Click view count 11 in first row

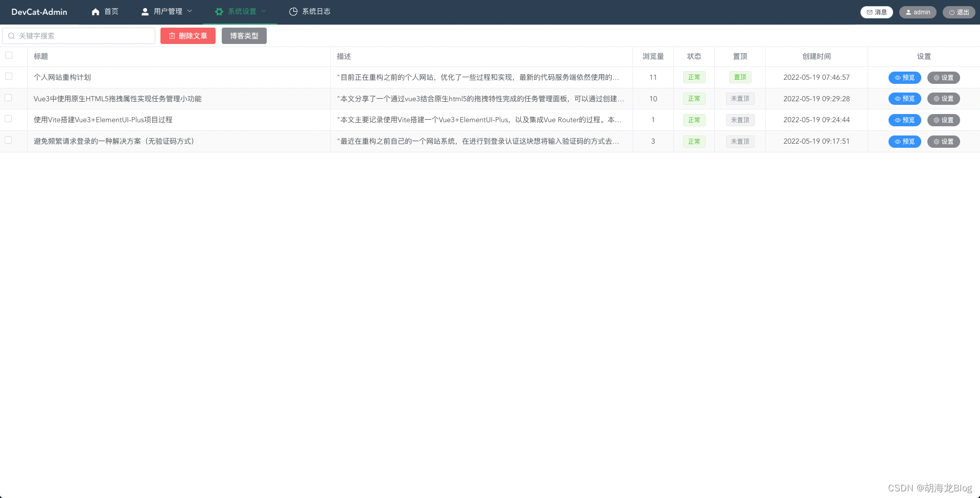653,77
